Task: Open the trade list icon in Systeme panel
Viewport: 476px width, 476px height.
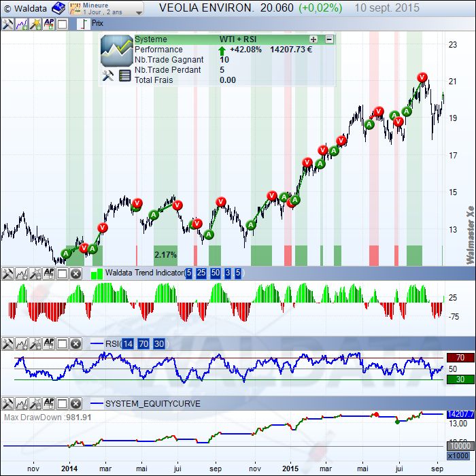Action: click(124, 75)
